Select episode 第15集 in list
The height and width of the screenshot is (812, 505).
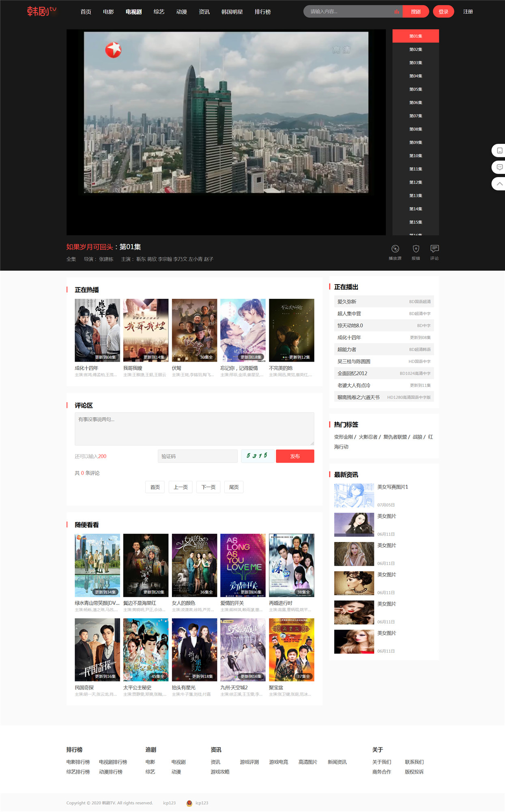416,222
